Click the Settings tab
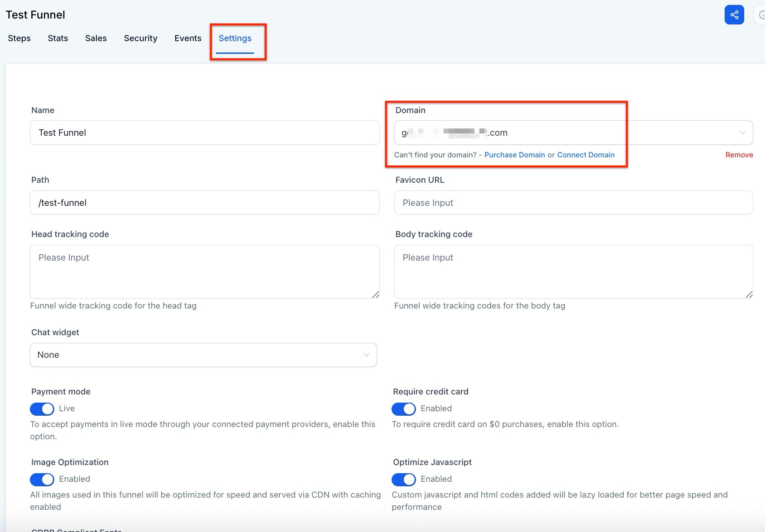 tap(235, 38)
